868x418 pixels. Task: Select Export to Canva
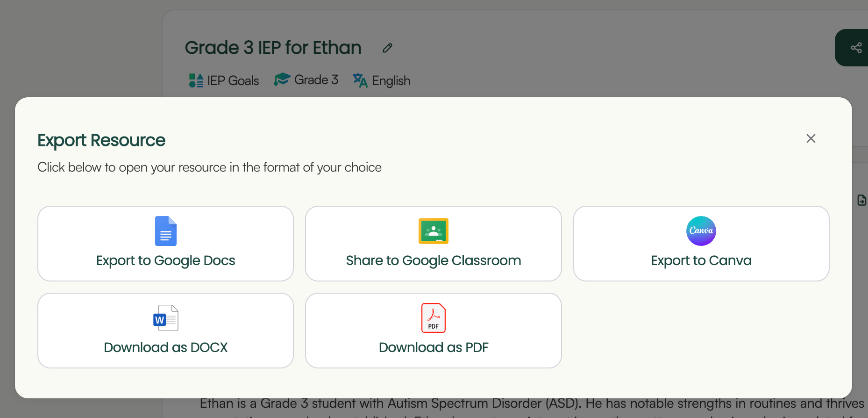click(x=701, y=260)
